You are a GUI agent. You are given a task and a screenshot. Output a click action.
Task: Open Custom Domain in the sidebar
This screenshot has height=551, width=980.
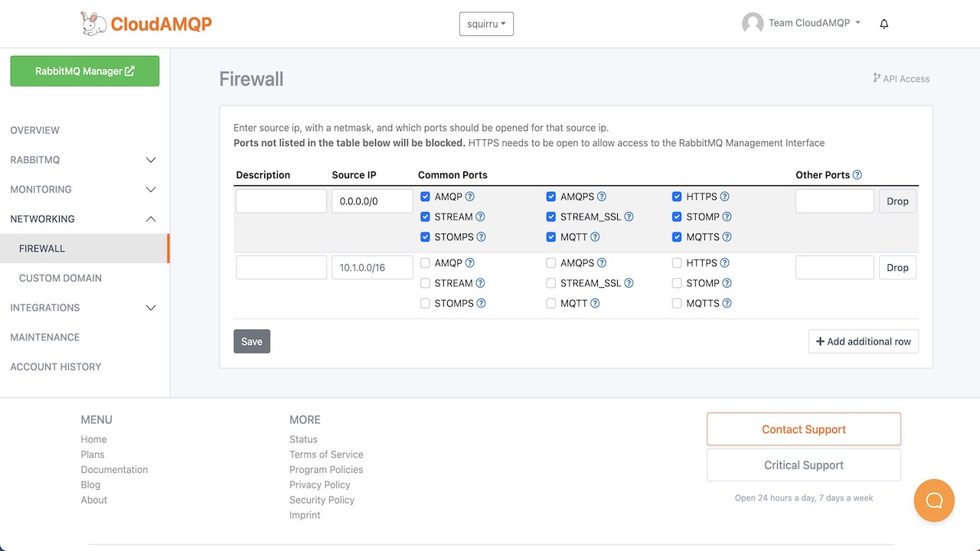pyautogui.click(x=60, y=278)
